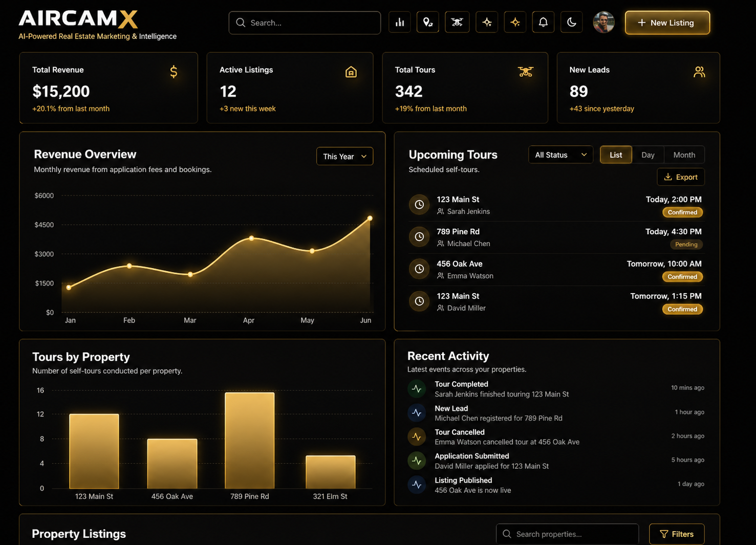Viewport: 756px width, 545px height.
Task: Click the Tour Cancelled activity icon
Action: click(417, 437)
